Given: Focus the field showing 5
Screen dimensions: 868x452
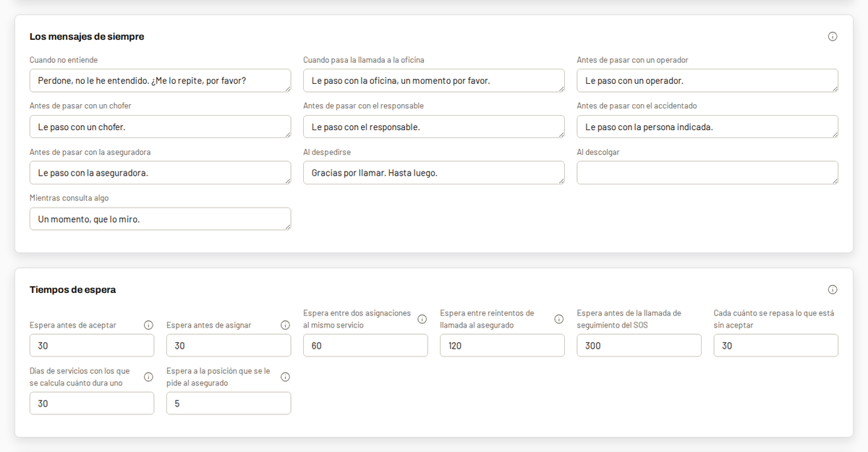Looking at the screenshot, I should [229, 404].
